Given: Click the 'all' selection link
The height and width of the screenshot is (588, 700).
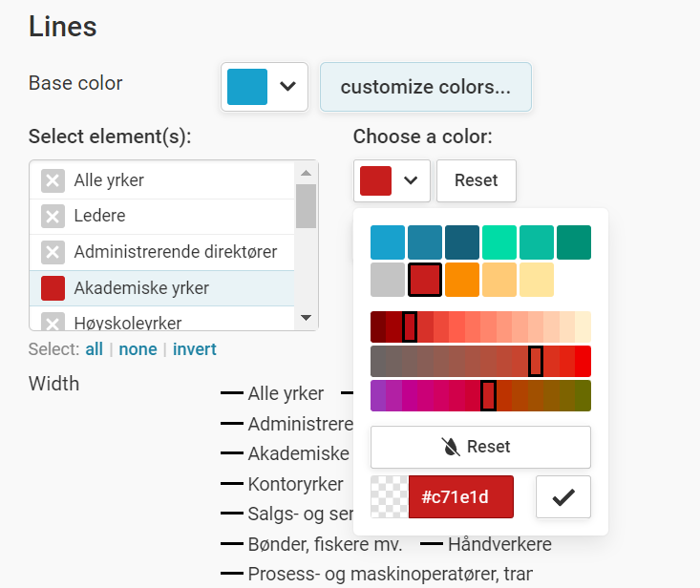Looking at the screenshot, I should point(94,349).
